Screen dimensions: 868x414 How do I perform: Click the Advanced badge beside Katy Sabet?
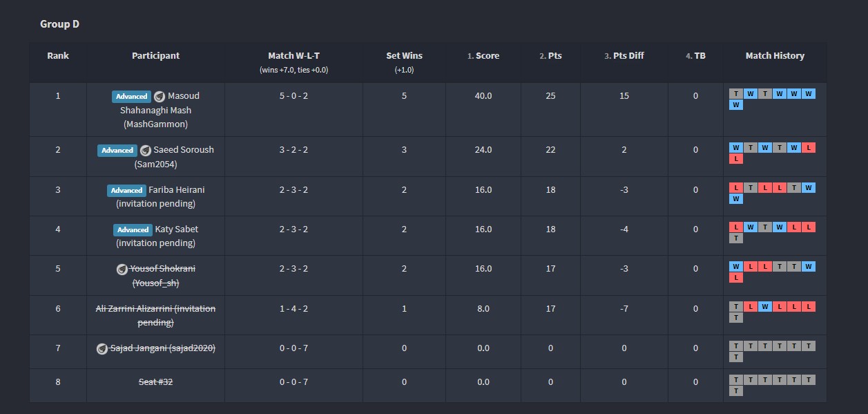point(133,229)
